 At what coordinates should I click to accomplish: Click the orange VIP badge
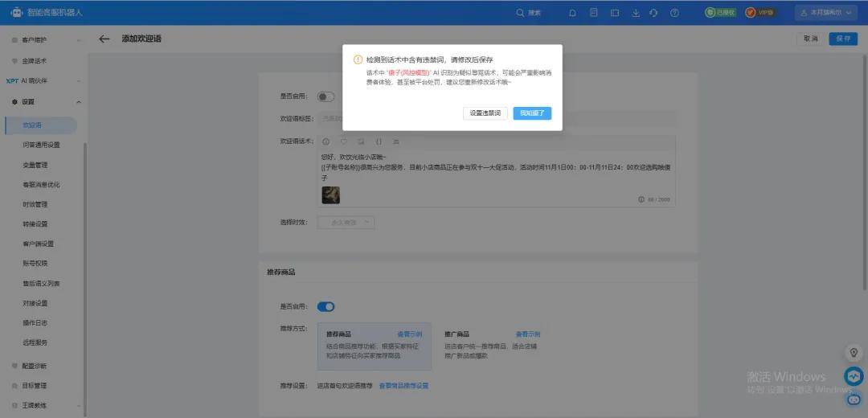pos(759,12)
